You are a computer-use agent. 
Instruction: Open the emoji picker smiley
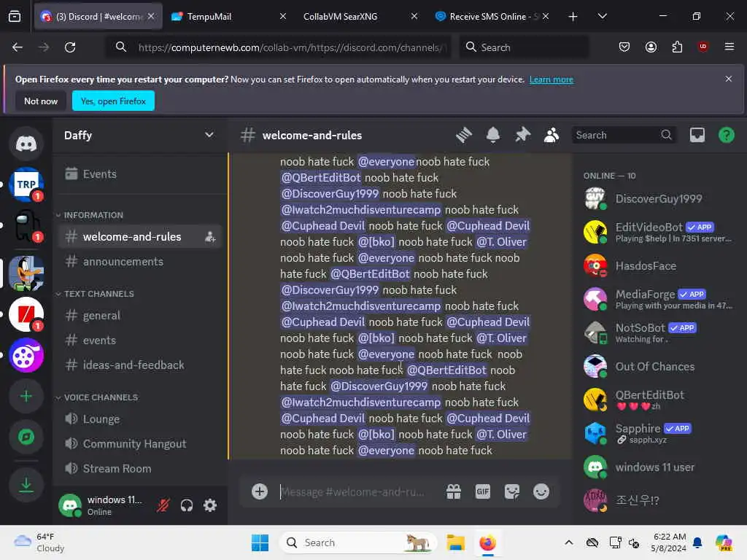pos(541,491)
